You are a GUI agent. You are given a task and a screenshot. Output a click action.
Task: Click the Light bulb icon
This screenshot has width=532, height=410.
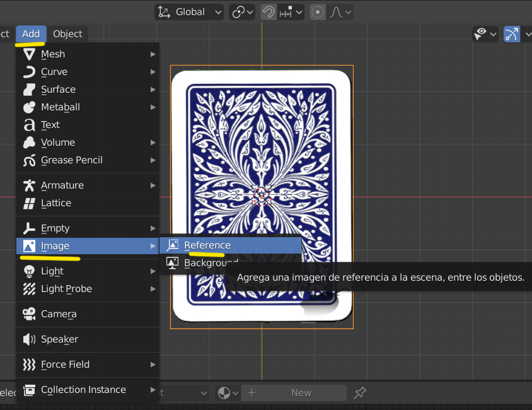pos(29,271)
